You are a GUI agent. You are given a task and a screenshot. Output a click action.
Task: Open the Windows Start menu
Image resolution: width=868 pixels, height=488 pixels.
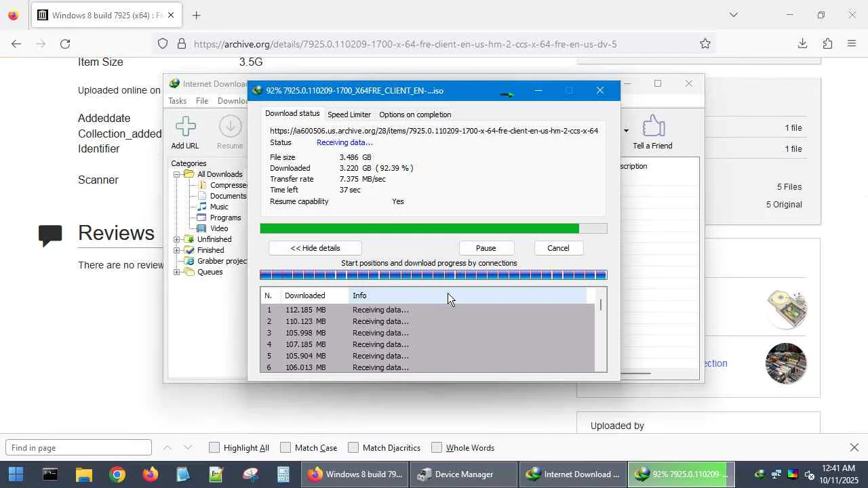click(x=16, y=474)
